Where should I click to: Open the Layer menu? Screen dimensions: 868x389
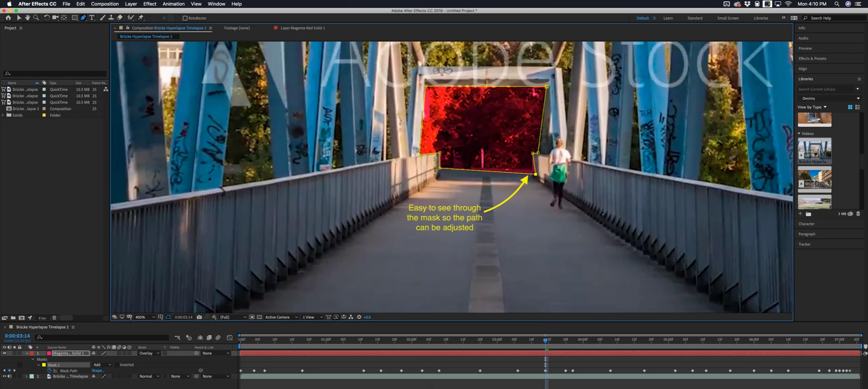131,4
